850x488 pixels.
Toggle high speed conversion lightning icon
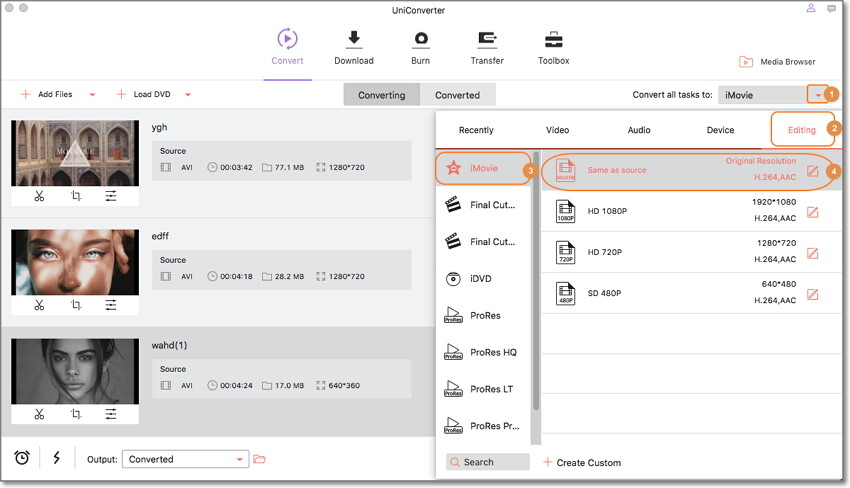(x=56, y=458)
